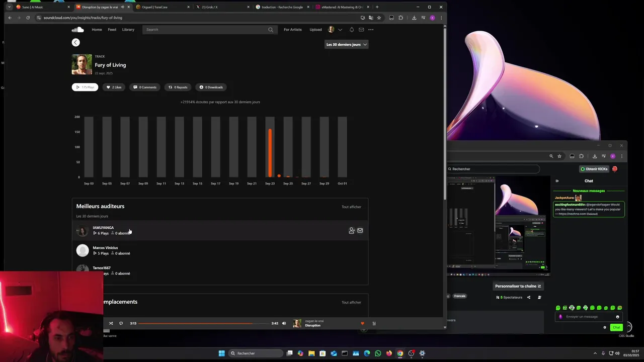Focus 'Envoyer un message' chat field
Screen dimensions: 644x362
pyautogui.click(x=588, y=317)
